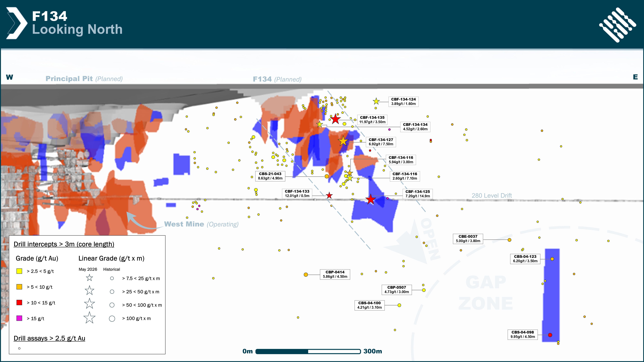
Task: Select the orange circle marker for CBE-0037
Action: tap(510, 240)
